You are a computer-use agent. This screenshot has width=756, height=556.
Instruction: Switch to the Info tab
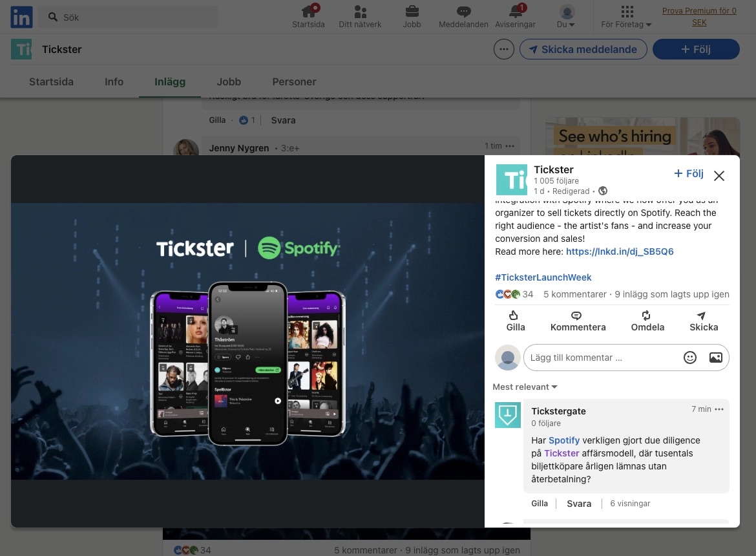[x=114, y=81]
